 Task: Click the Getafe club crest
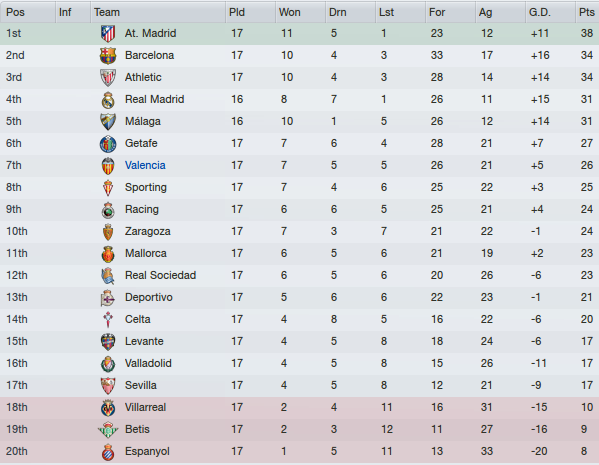click(108, 144)
